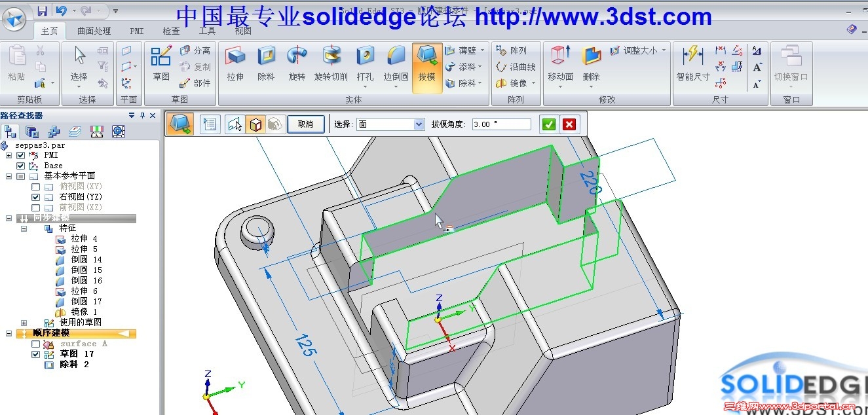Screen dimensions: 868x415
Task: Click the 取消 button on the command bar
Action: tap(305, 124)
